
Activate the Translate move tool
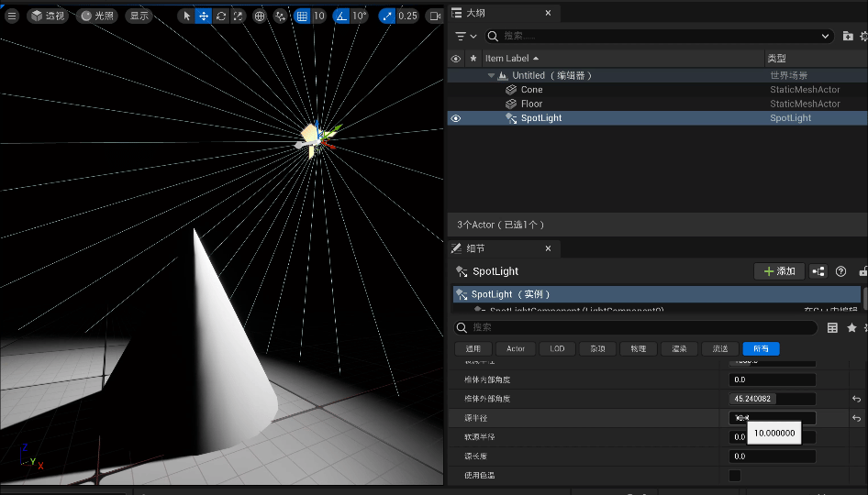(204, 16)
